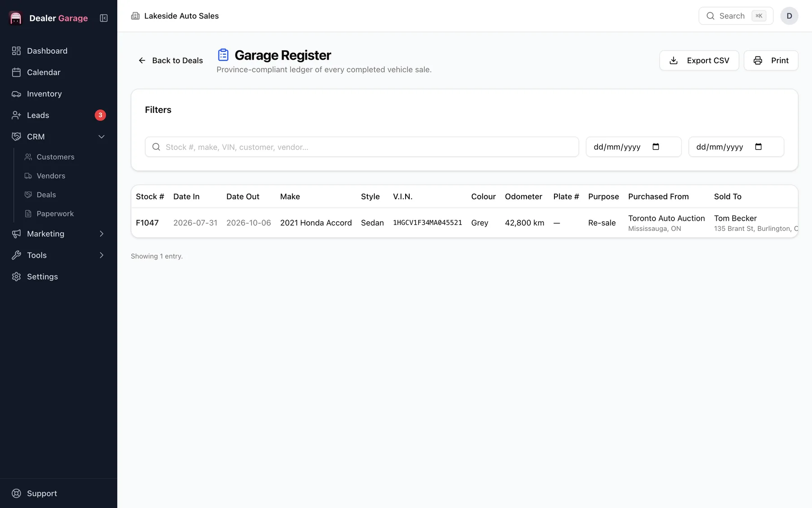812x508 pixels.
Task: Open the Deals sub-item
Action: (46, 195)
